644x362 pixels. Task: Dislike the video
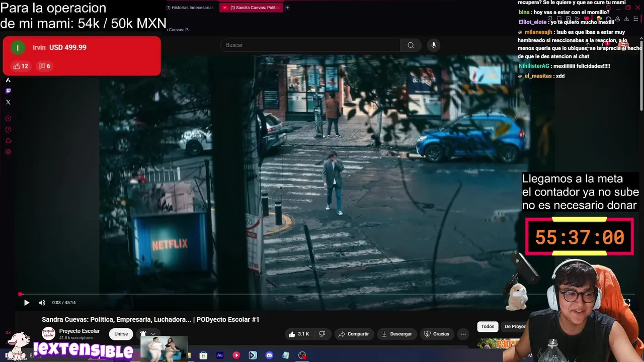pos(322,334)
